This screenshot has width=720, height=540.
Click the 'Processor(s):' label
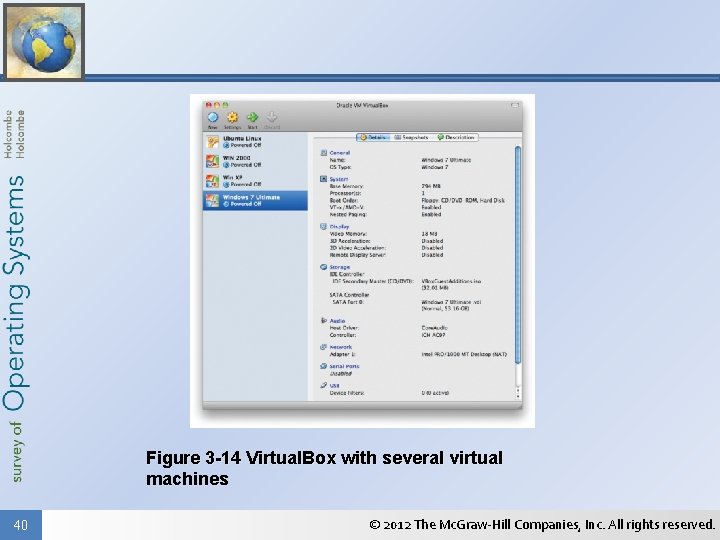pyautogui.click(x=345, y=193)
